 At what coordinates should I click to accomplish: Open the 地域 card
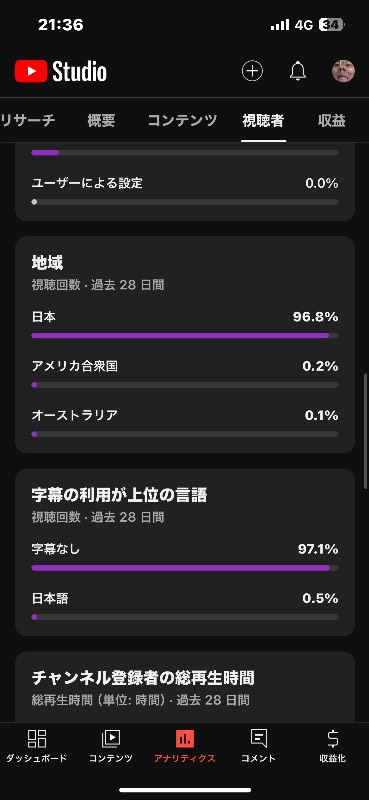point(185,344)
